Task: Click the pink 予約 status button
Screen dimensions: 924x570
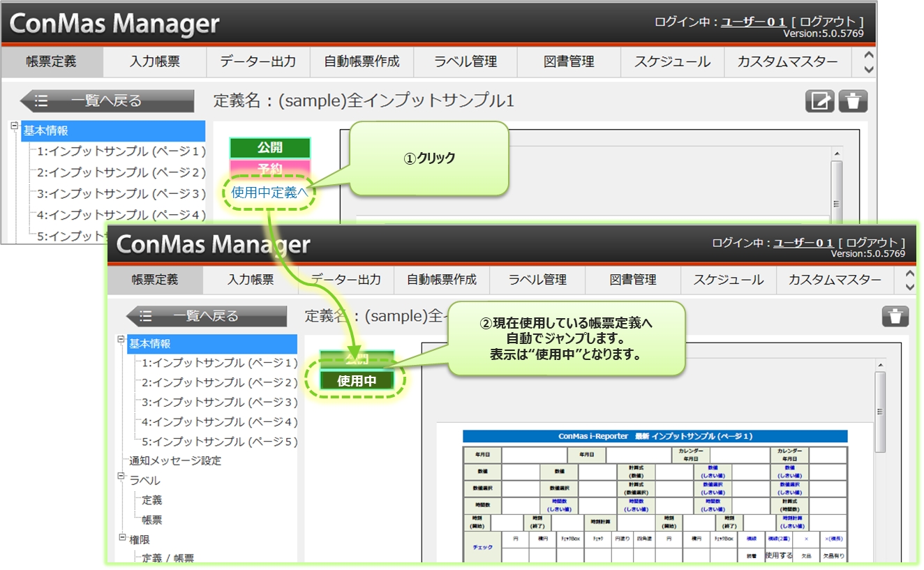Action: pos(269,168)
